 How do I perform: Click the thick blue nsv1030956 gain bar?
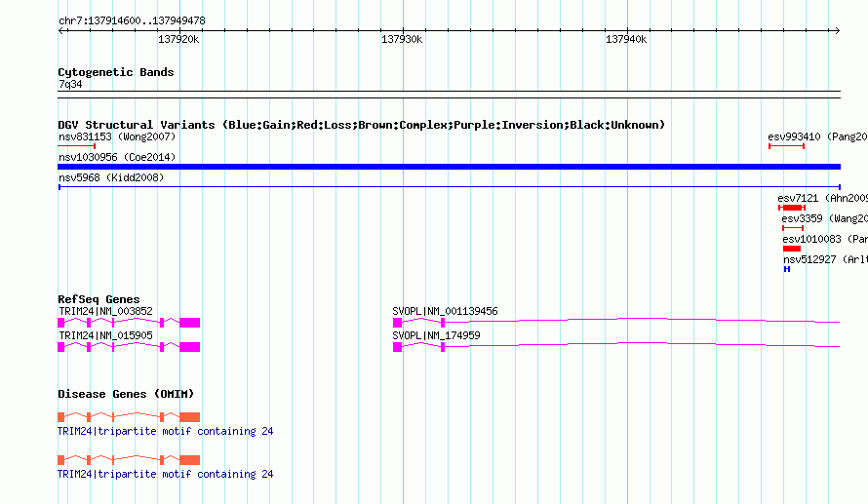tap(449, 167)
